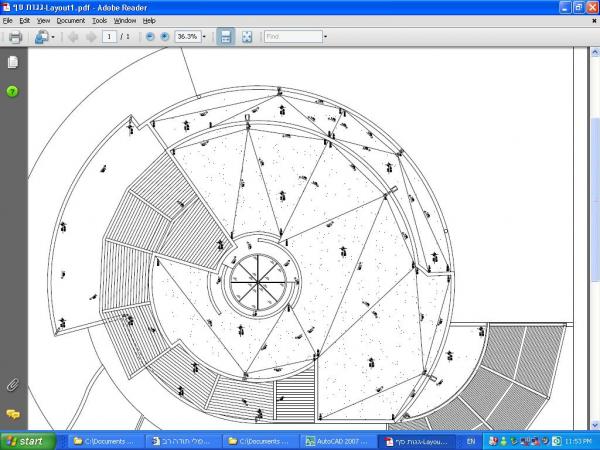This screenshot has height=450, width=600.
Task: Toggle fit-one-full-page view mode
Action: tap(246, 37)
